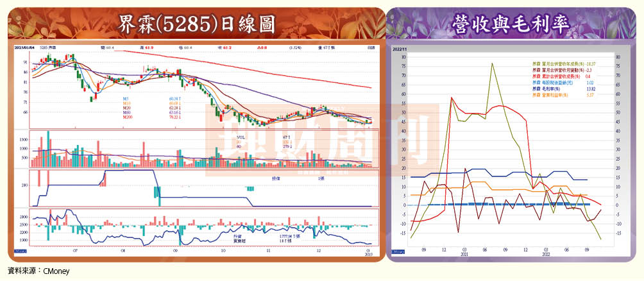
Task: Click the 2022 year label on revenue chart axis
Action: click(x=545, y=253)
